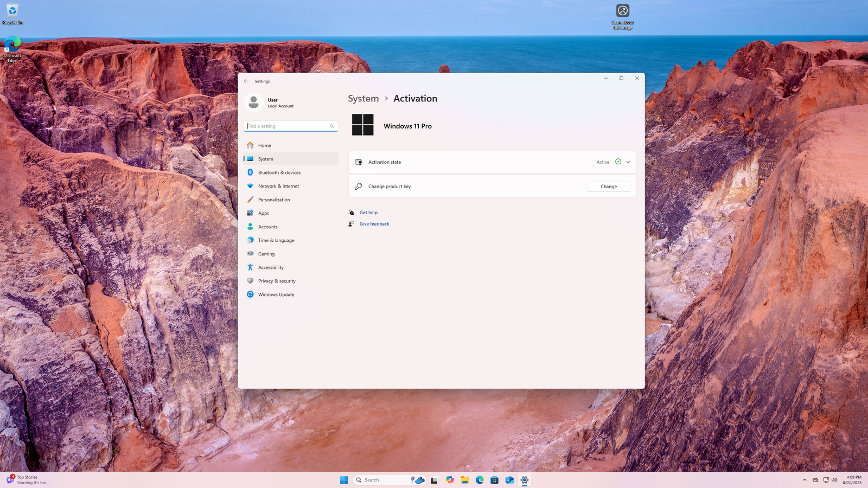Click the Active status text
The width and height of the screenshot is (868, 488).
(x=603, y=162)
